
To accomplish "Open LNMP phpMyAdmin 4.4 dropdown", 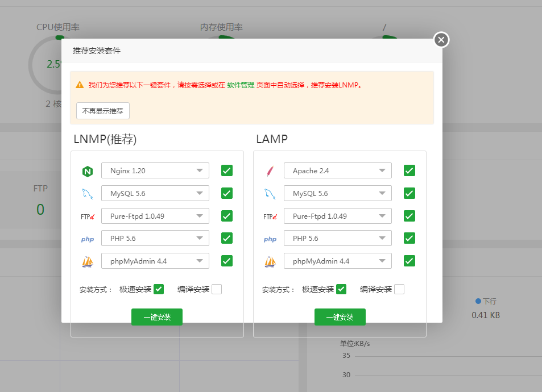I will coord(155,261).
